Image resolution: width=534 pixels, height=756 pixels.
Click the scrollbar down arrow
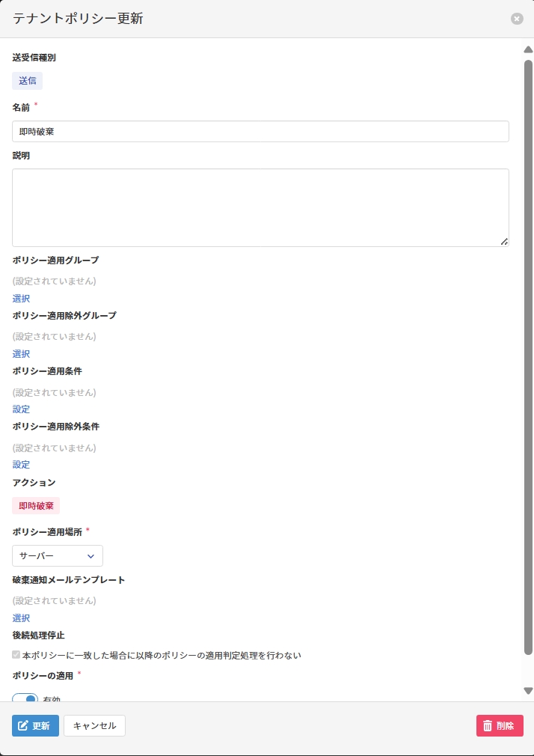coord(528,691)
